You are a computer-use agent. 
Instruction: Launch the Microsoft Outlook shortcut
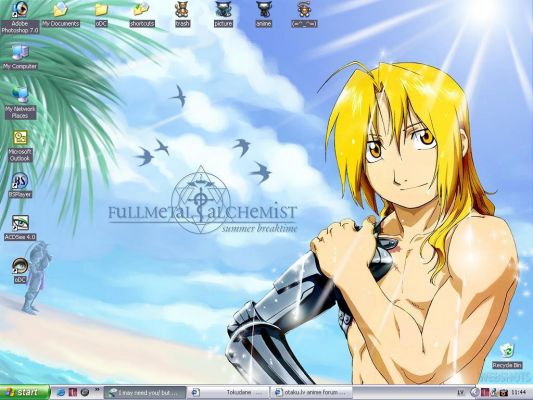tap(20, 146)
